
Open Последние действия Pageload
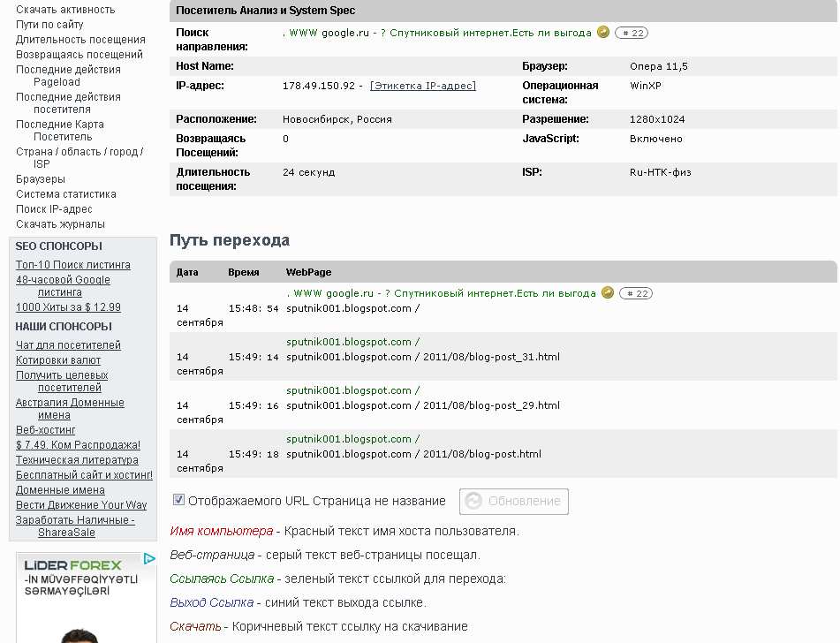pyautogui.click(x=68, y=76)
